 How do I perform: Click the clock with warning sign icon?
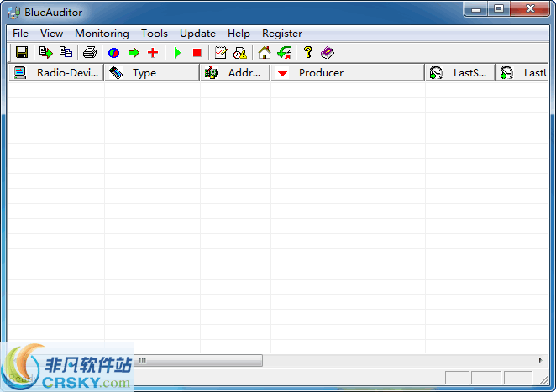click(240, 53)
